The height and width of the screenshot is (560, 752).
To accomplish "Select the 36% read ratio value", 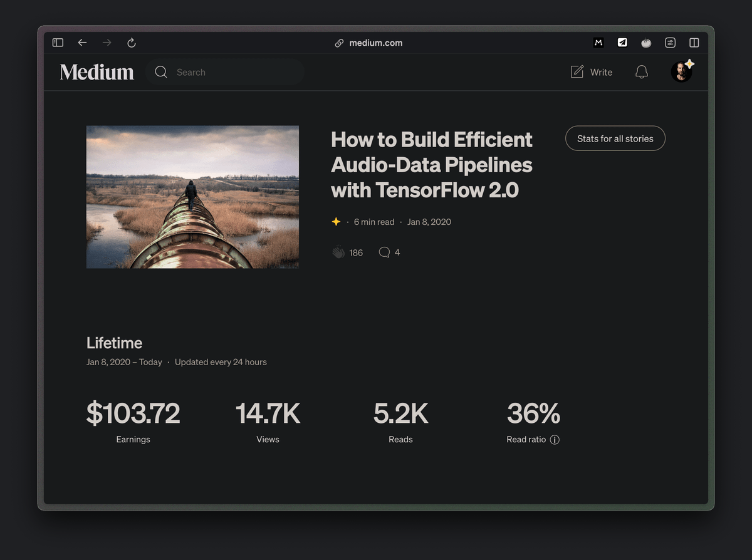I will point(533,413).
